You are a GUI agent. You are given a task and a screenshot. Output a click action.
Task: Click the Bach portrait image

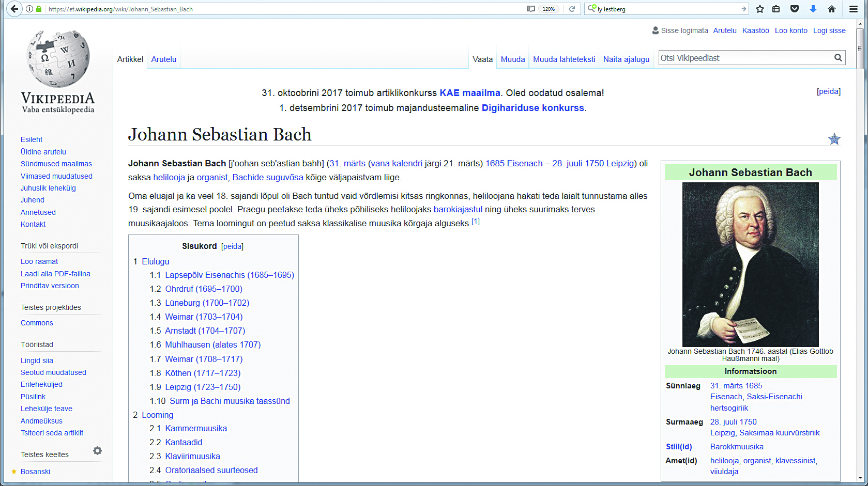click(750, 264)
